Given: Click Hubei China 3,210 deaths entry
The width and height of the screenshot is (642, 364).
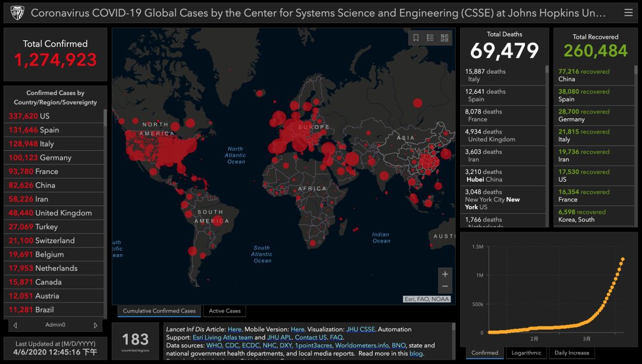Looking at the screenshot, I should (x=503, y=175).
